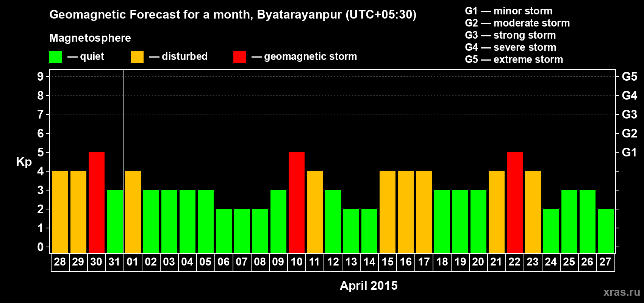644x303 pixels.
Task: Click the orange disturbed legend swatch
Action: pyautogui.click(x=137, y=57)
